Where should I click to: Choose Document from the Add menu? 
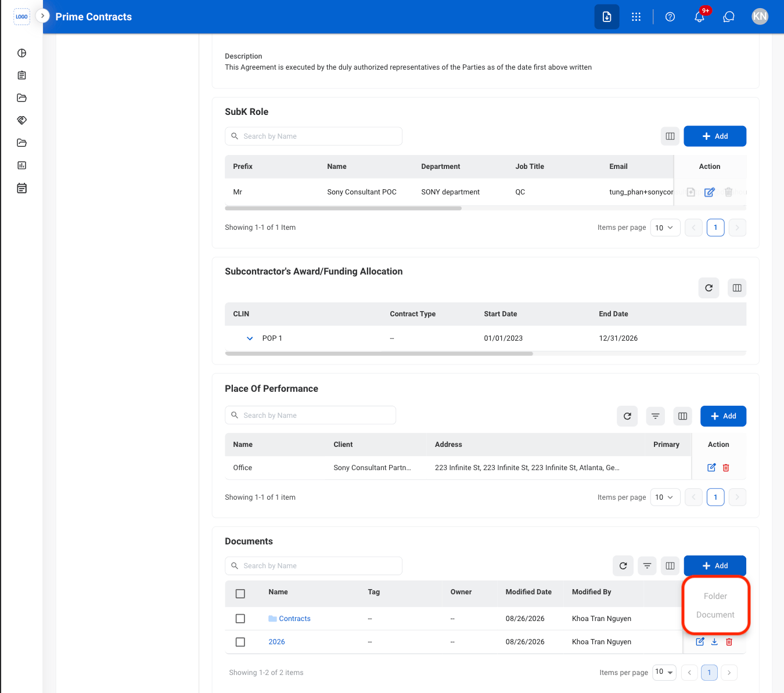(715, 615)
